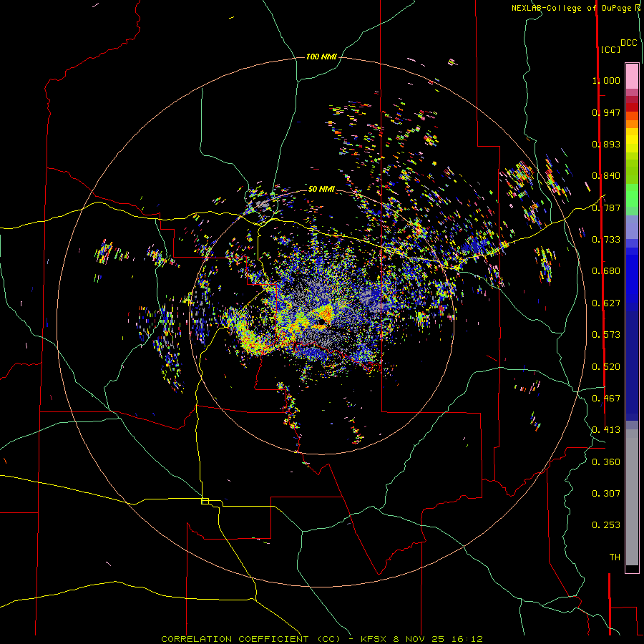The image size is (644, 644).
Task: Select the 0.627 scale value
Action: tap(606, 303)
